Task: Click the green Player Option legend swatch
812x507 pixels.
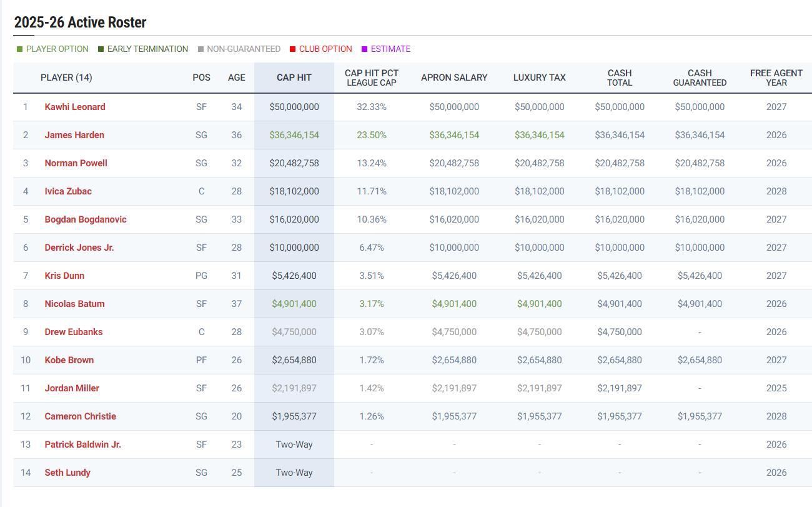Action: (x=20, y=49)
